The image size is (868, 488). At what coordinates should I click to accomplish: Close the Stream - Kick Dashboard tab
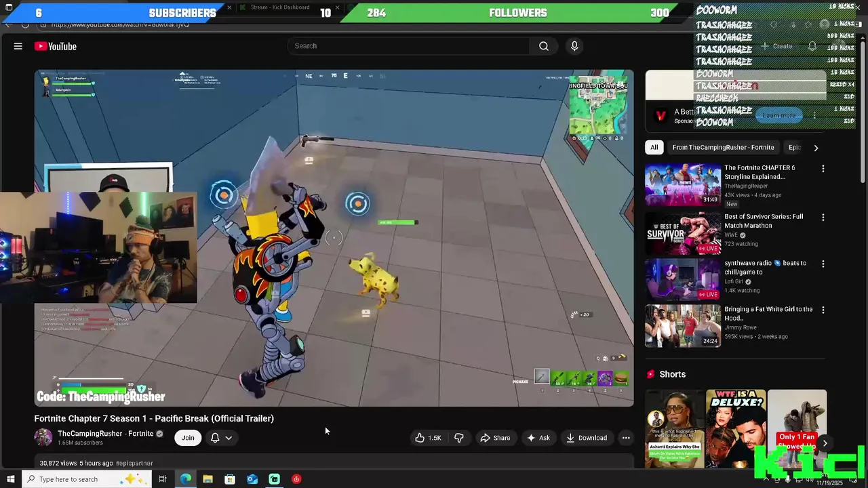[337, 7]
